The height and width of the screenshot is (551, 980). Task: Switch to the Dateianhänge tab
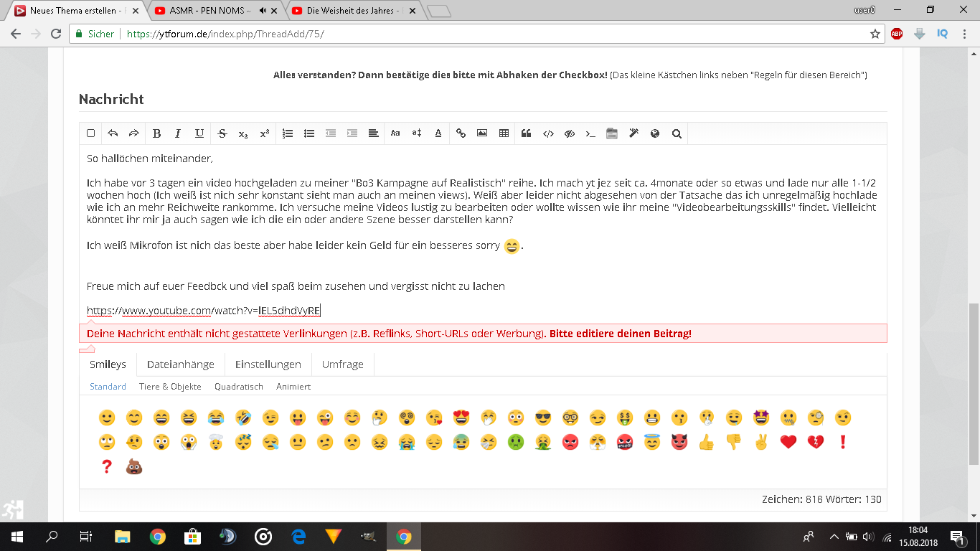(x=181, y=364)
